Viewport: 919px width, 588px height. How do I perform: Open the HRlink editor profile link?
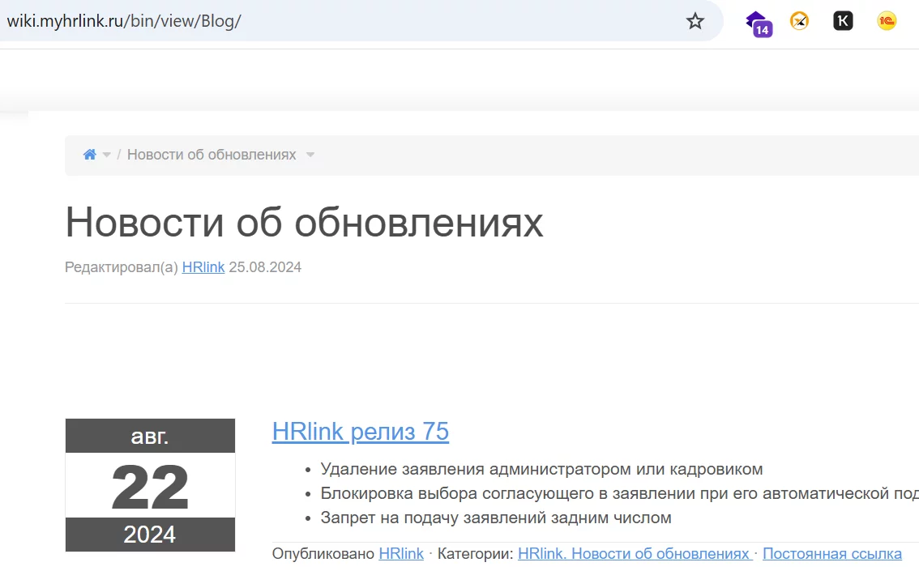coord(203,267)
